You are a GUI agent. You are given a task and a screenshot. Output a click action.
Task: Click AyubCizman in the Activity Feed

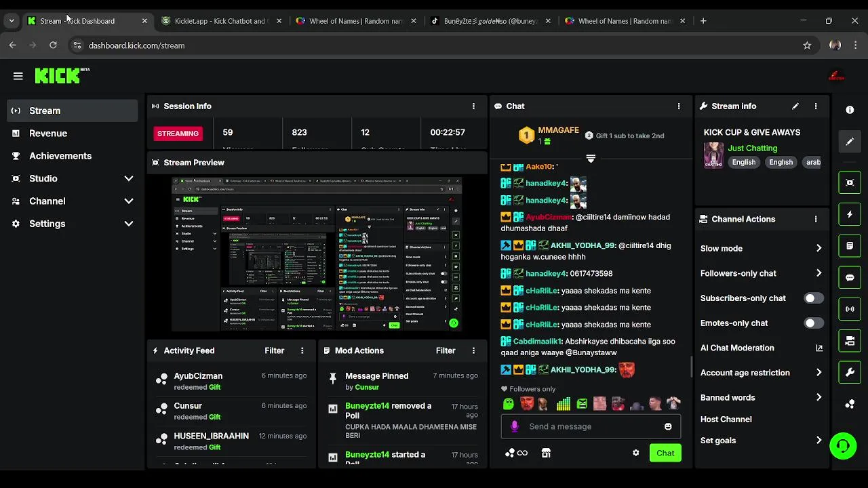click(198, 375)
